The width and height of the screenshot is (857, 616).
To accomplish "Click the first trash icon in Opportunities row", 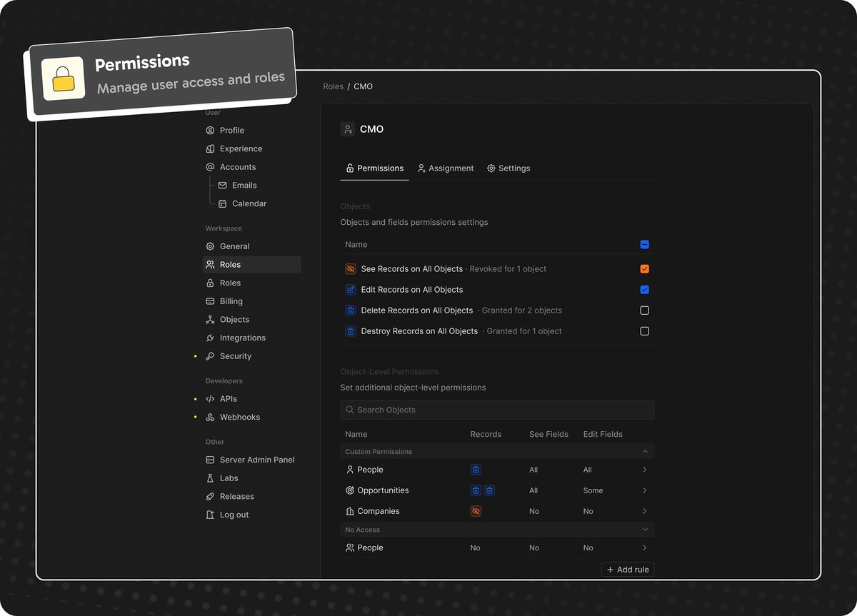I will tap(476, 490).
